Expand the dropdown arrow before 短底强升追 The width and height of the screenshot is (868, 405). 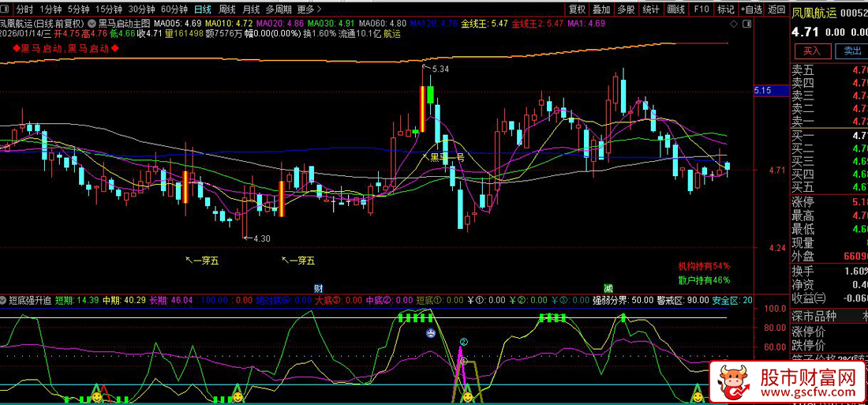pos(4,300)
